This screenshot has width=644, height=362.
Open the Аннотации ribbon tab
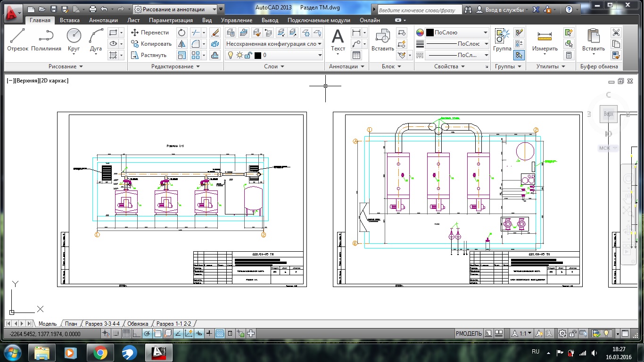pyautogui.click(x=103, y=20)
